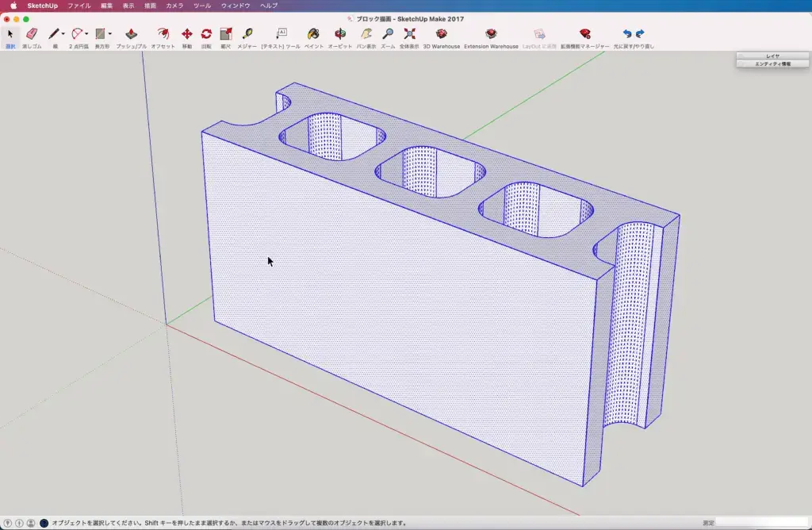Screen dimensions: 812x530
Task: Click the measurements (測定) input box
Action: click(x=761, y=523)
